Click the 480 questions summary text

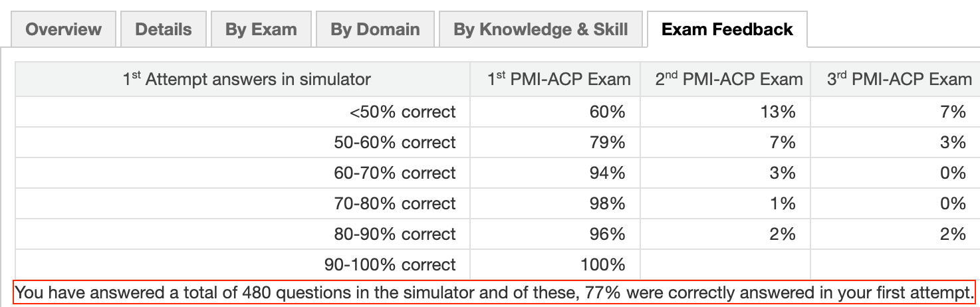click(x=493, y=292)
